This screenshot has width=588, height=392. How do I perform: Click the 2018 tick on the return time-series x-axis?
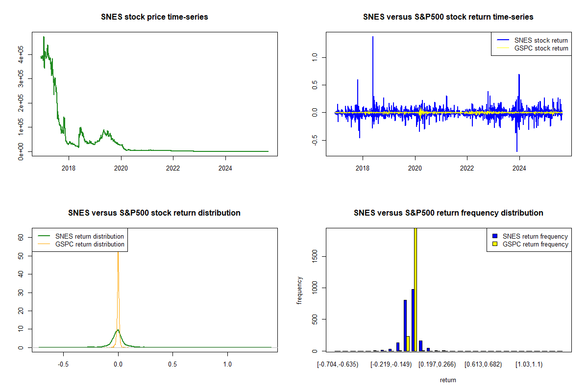tap(363, 168)
